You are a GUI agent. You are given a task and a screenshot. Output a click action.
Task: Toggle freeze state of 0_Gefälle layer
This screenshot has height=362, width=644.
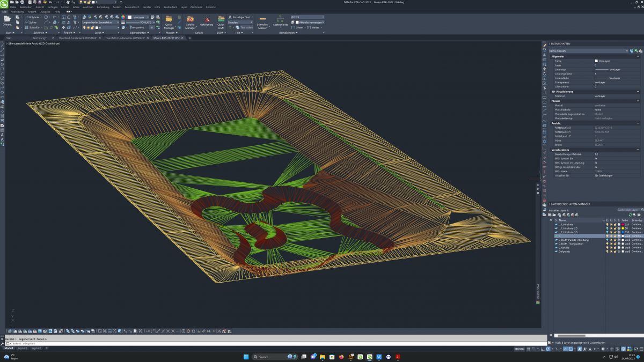tap(611, 247)
